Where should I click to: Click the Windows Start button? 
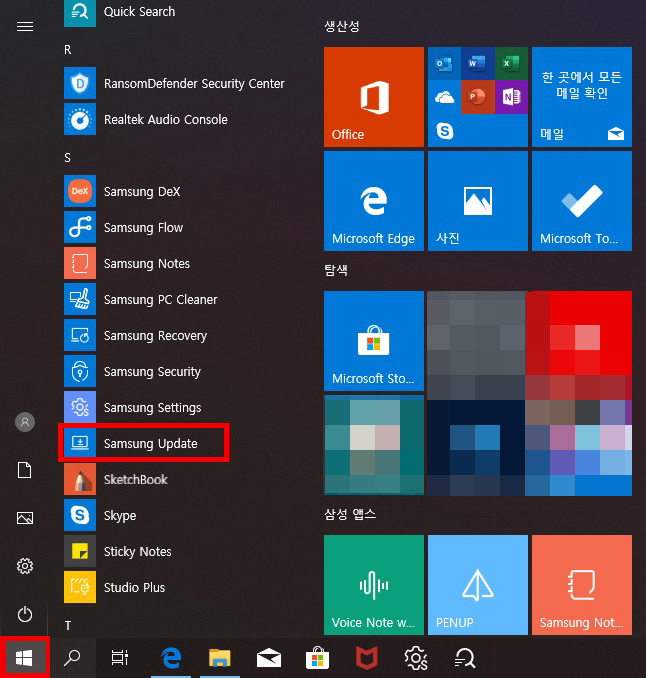pyautogui.click(x=24, y=658)
